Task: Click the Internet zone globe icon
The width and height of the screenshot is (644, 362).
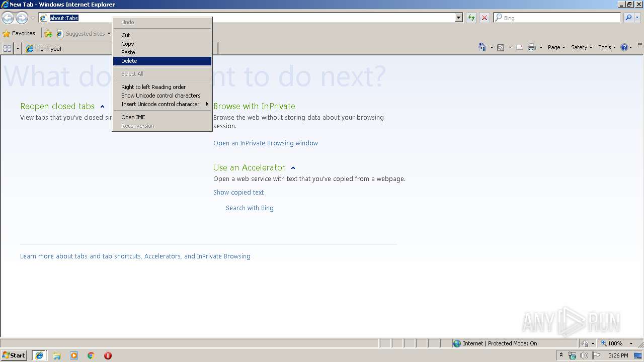Action: [457, 343]
